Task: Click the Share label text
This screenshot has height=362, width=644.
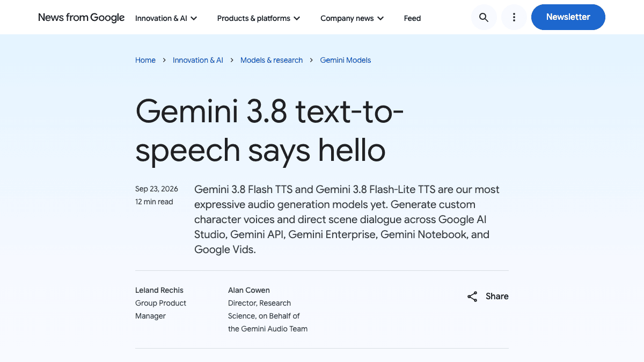Action: [497, 296]
